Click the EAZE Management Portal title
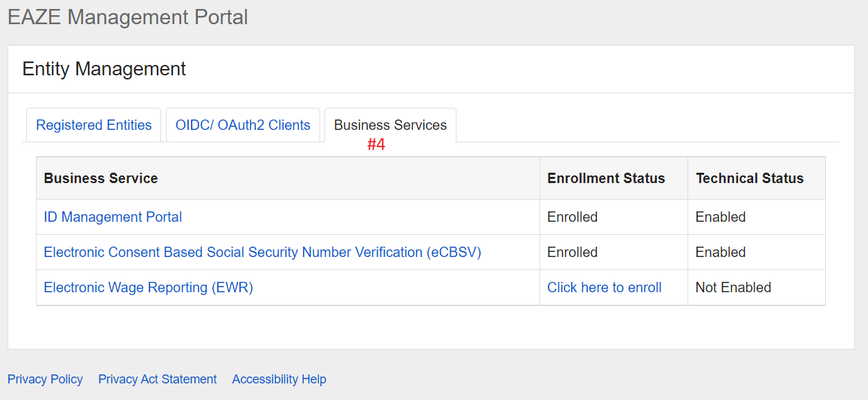The image size is (868, 400). (x=128, y=17)
